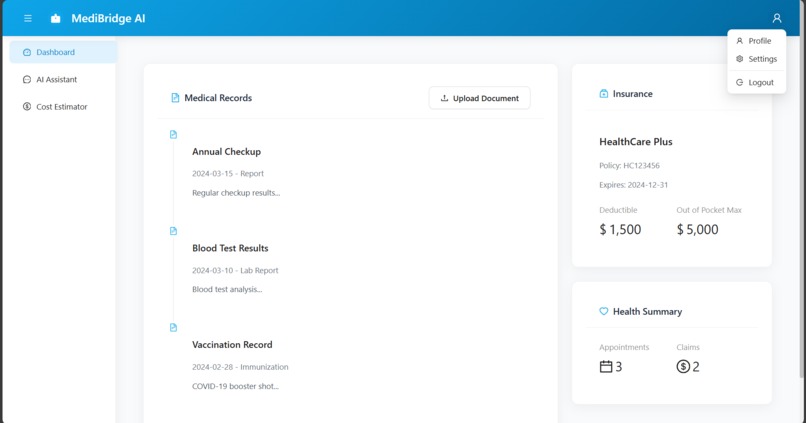Select Settings from the user menu
This screenshot has height=423, width=806.
pos(757,59)
